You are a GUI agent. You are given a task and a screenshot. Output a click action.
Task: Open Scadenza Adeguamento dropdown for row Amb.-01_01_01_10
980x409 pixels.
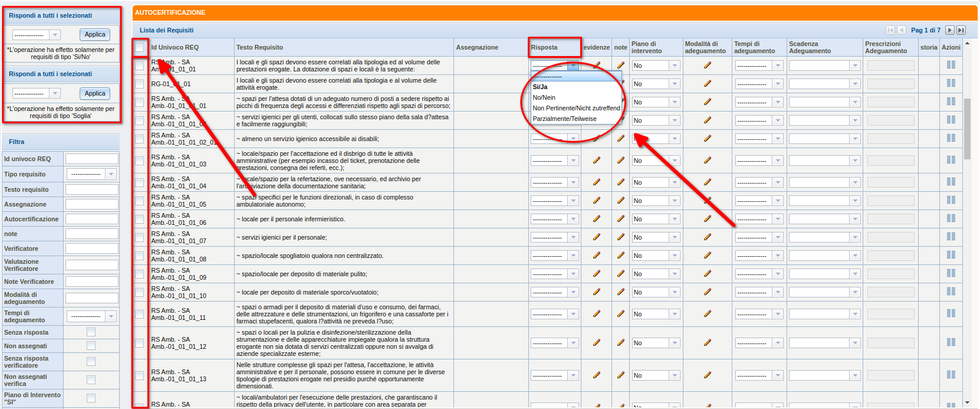825,292
